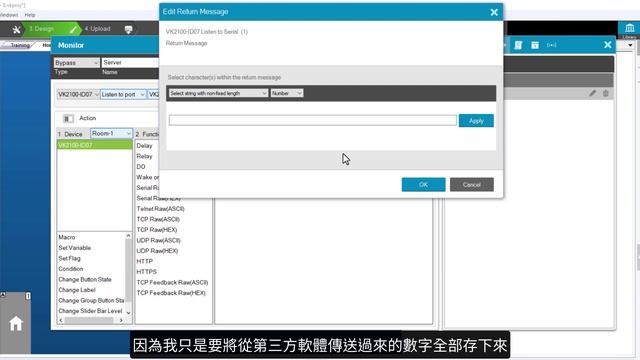Select the TCP Feedback Raw(HEX) function
The height and width of the screenshot is (360, 640).
(171, 293)
